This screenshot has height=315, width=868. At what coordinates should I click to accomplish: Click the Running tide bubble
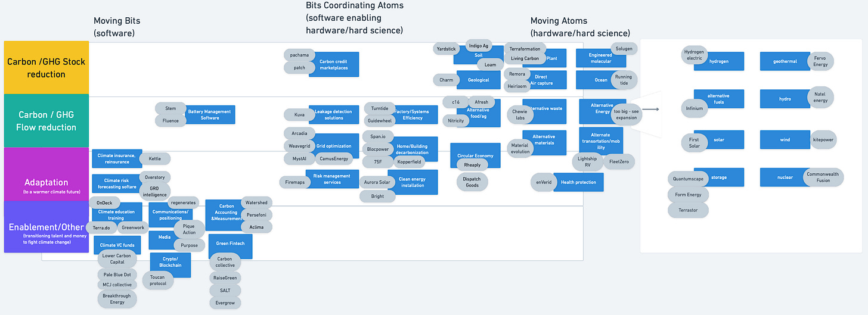point(624,80)
